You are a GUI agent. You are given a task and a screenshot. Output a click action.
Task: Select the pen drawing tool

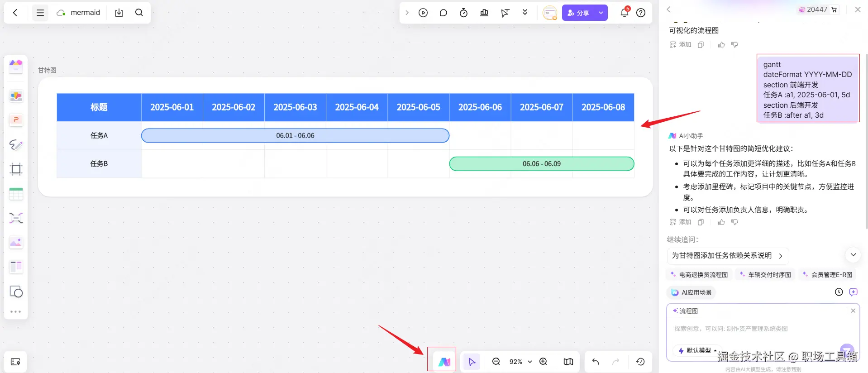click(x=16, y=145)
